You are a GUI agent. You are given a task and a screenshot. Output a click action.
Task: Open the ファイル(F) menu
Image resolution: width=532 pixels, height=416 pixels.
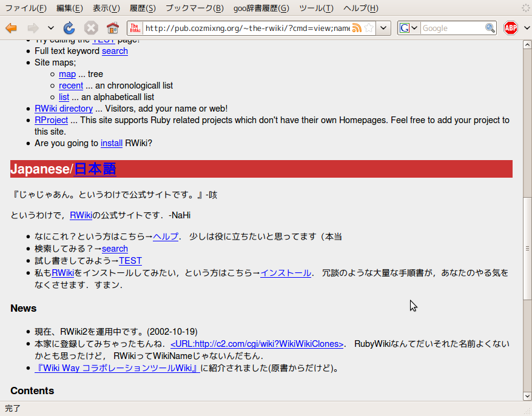(x=26, y=8)
